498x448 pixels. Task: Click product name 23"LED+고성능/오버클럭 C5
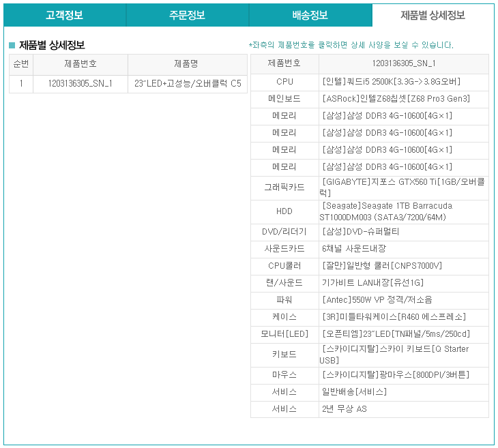[188, 83]
